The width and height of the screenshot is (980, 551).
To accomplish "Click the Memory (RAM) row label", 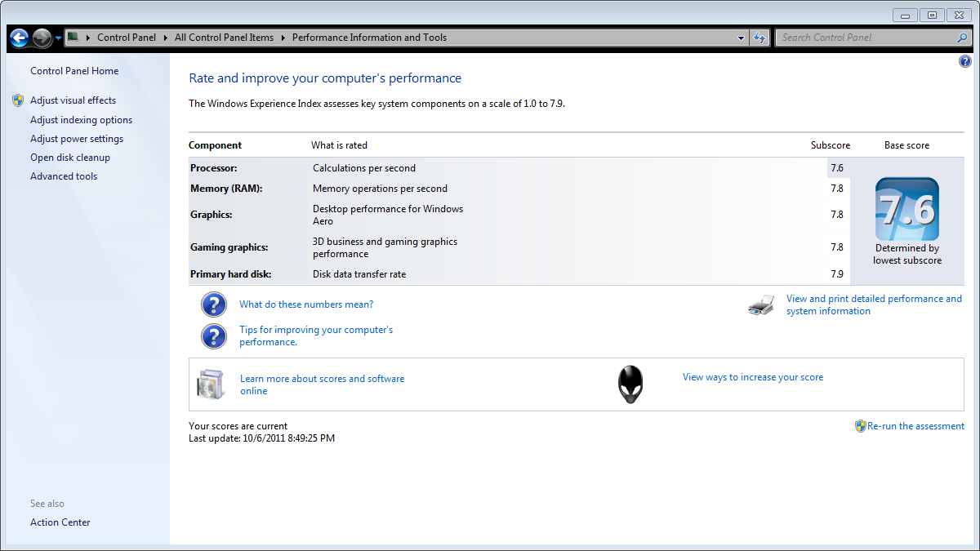I will click(x=226, y=189).
